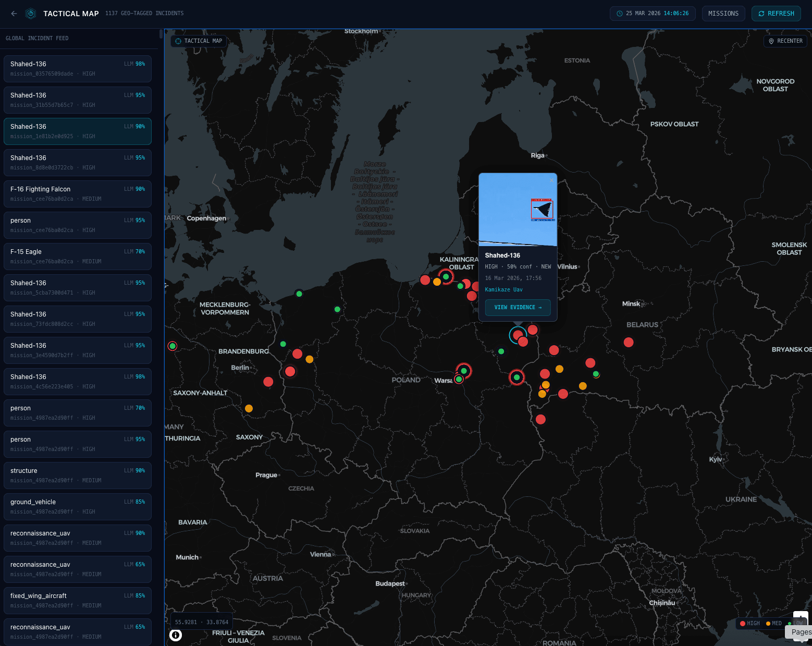Screen dimensions: 812x646
Task: Click the back arrow in header
Action: [14, 14]
